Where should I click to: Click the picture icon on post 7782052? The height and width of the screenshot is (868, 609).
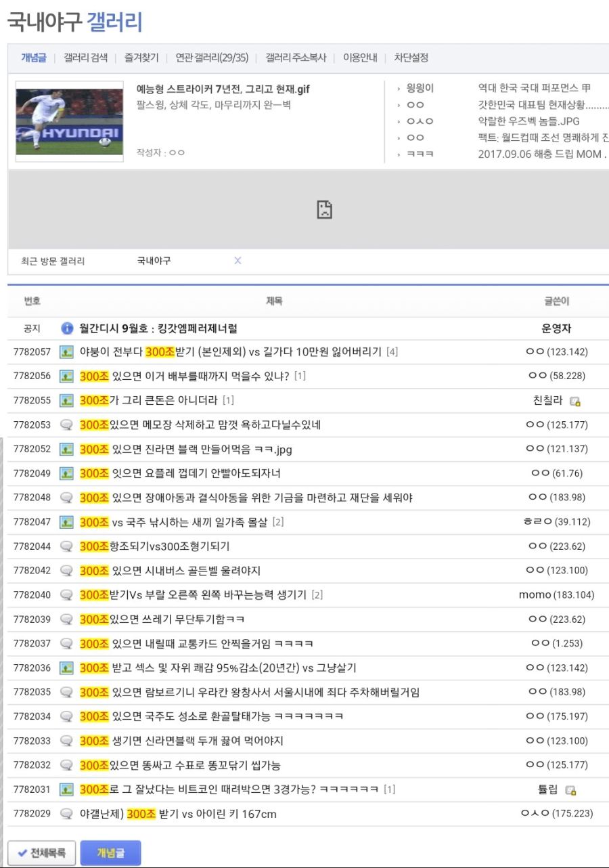(66, 449)
